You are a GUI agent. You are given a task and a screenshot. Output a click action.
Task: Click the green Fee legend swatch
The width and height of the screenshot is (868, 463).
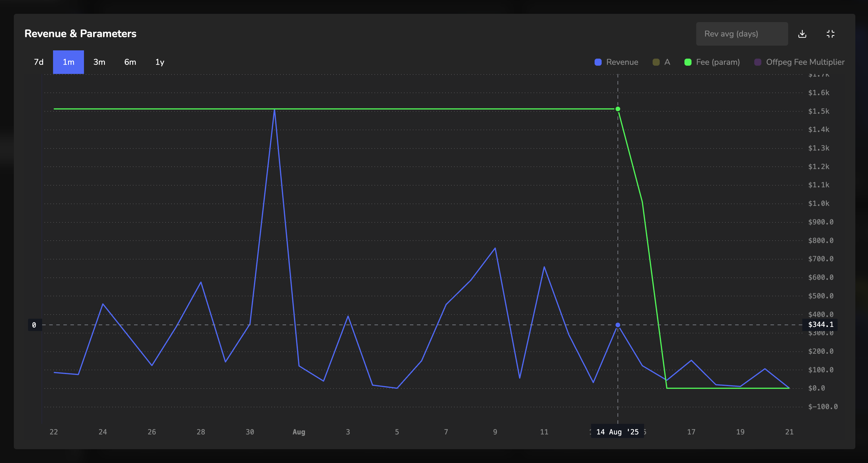pos(688,62)
